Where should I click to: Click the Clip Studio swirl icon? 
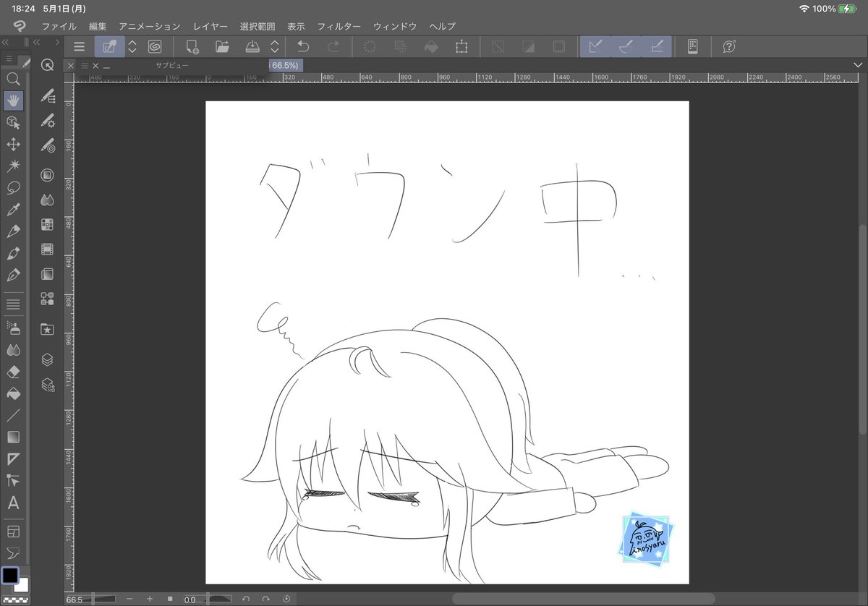pyautogui.click(x=155, y=46)
